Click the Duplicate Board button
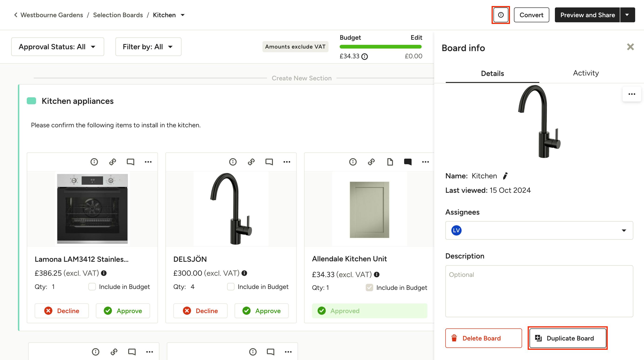The image size is (644, 360). coord(568,338)
